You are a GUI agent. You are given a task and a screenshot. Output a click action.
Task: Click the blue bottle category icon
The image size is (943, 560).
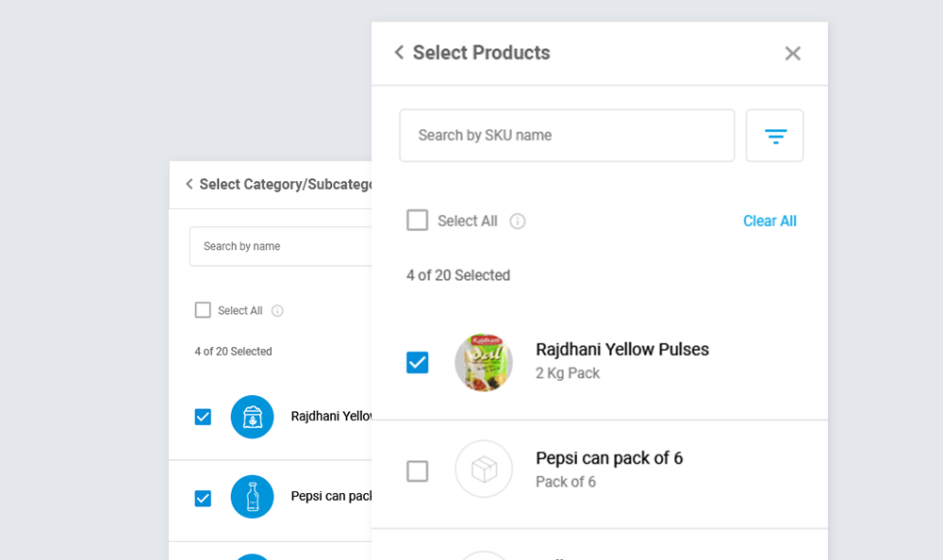[252, 497]
